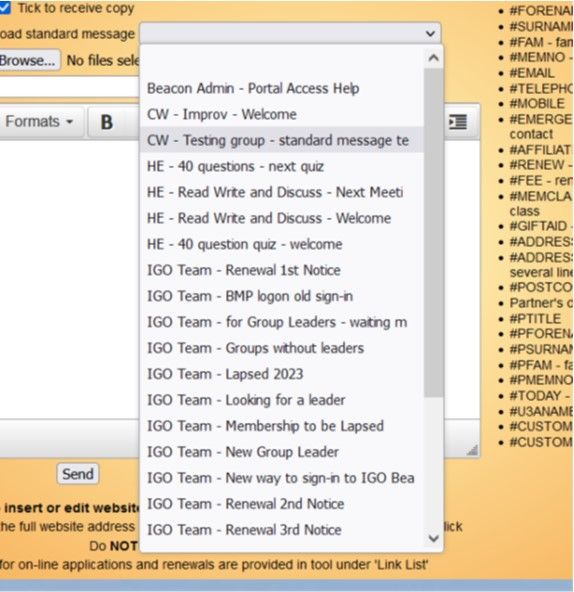574x592 pixels.
Task: Click the Bold formatting icon
Action: pyautogui.click(x=106, y=122)
